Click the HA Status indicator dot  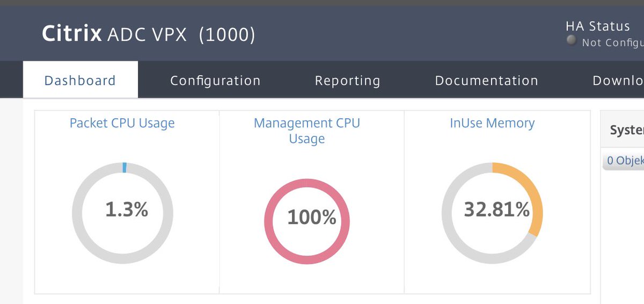coord(572,40)
